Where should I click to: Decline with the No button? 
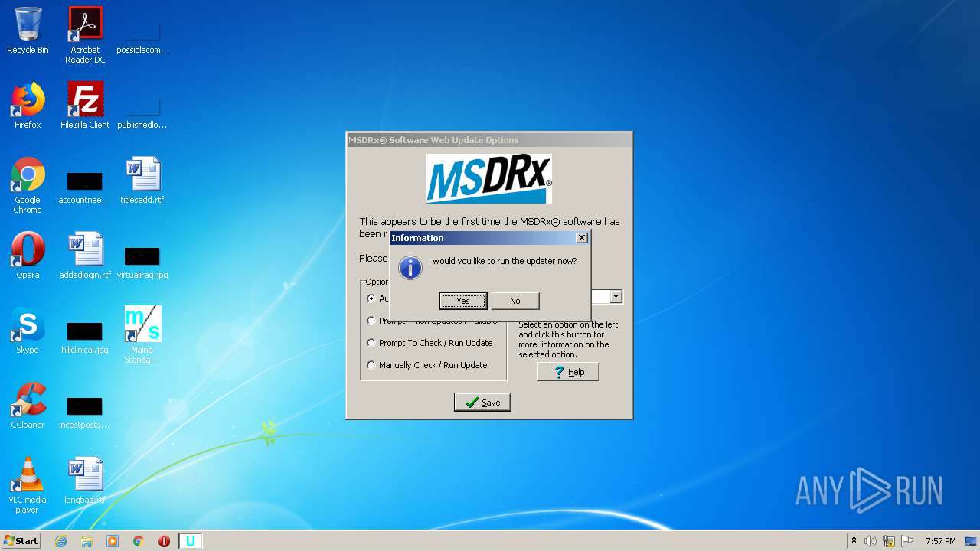pyautogui.click(x=515, y=301)
